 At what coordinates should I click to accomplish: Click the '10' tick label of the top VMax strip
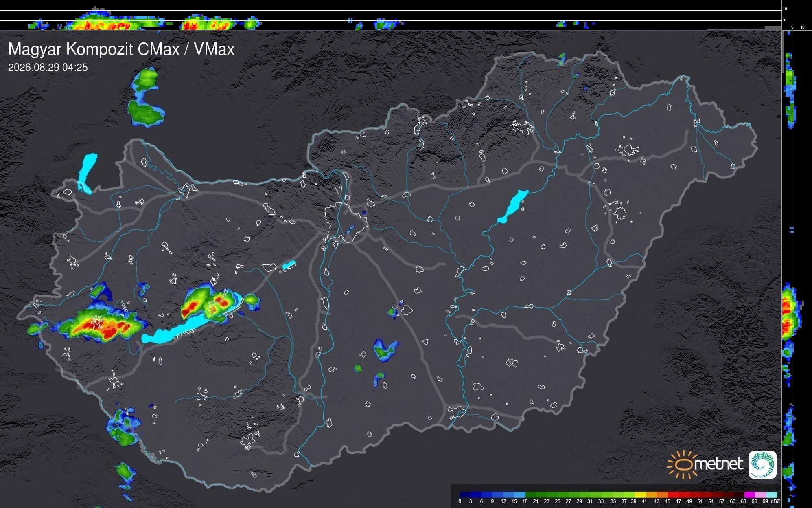(785, 9)
